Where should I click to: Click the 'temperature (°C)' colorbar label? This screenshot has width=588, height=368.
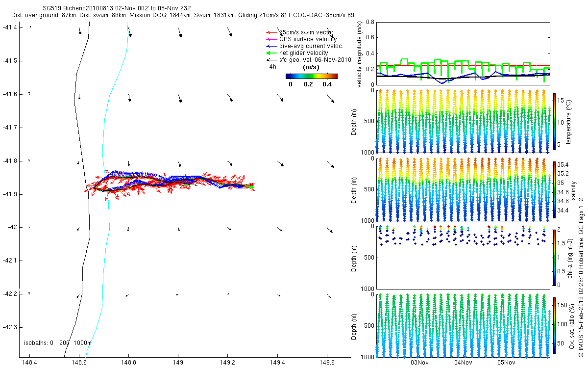pos(570,121)
